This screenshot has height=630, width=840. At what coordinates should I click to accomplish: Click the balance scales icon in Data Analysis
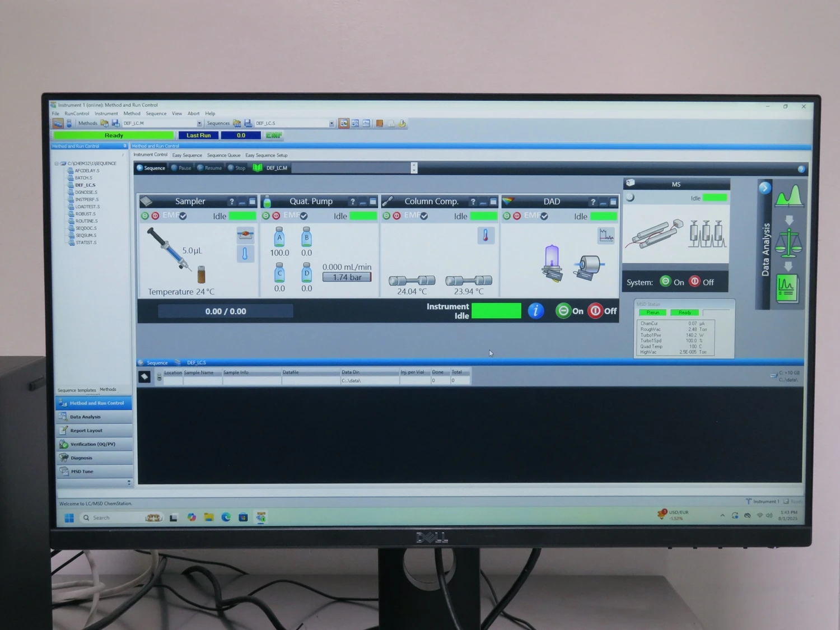[x=788, y=242]
